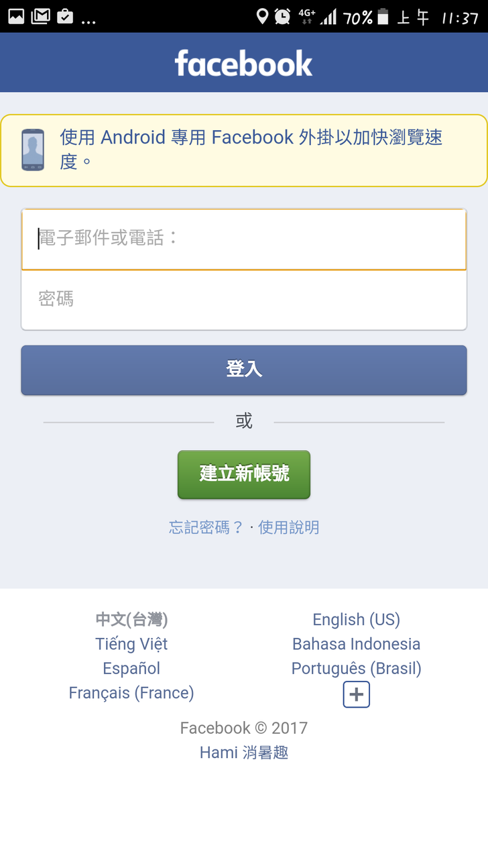Image resolution: width=488 pixels, height=868 pixels.
Task: Expand more languages with the plus icon
Action: [x=356, y=694]
